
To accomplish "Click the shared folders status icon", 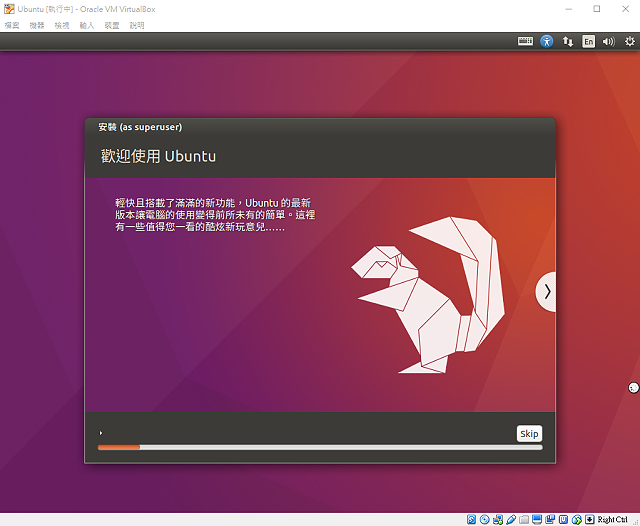I will (524, 519).
